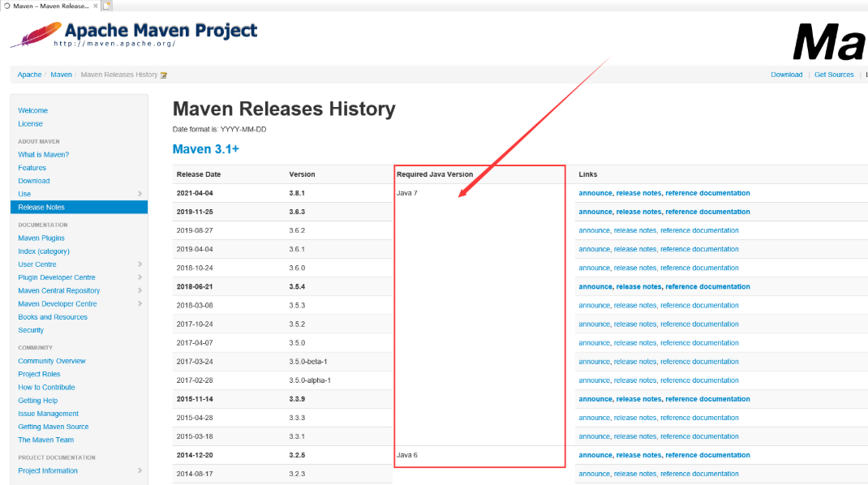Viewport: 868px width, 485px height.
Task: Expand the Project Information arrow
Action: pos(140,470)
